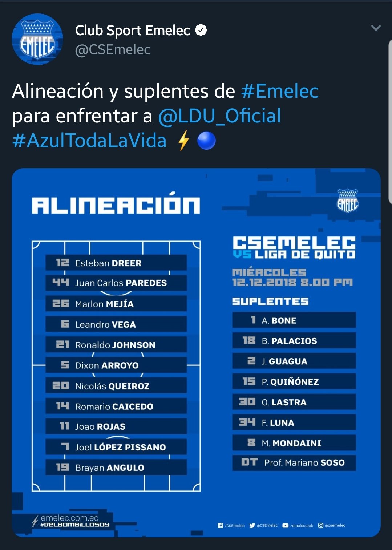Click the Twitter bird icon in image footer
The image size is (392, 550).
point(252,525)
